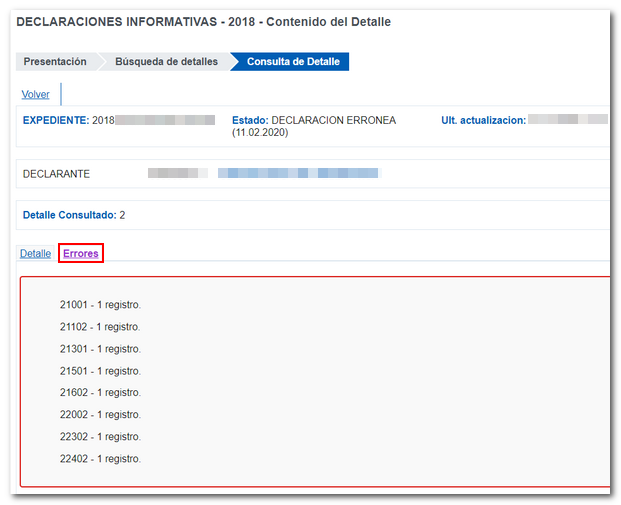
Task: Click the Detalle Consultado label
Action: [x=69, y=215]
